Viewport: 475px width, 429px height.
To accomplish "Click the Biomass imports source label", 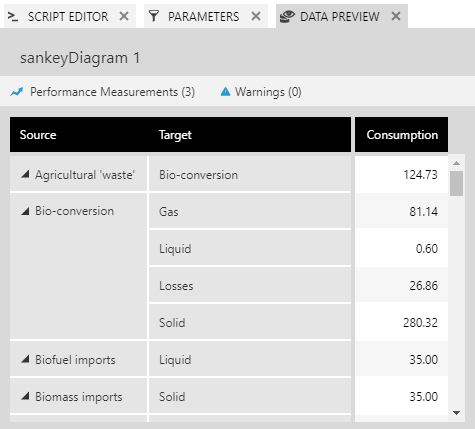I will (x=79, y=397).
